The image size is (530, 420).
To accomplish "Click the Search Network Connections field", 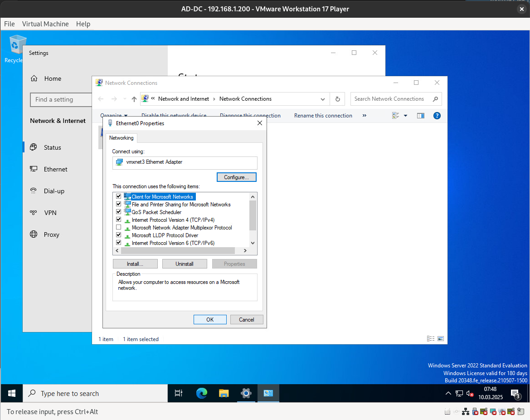I will click(x=390, y=99).
